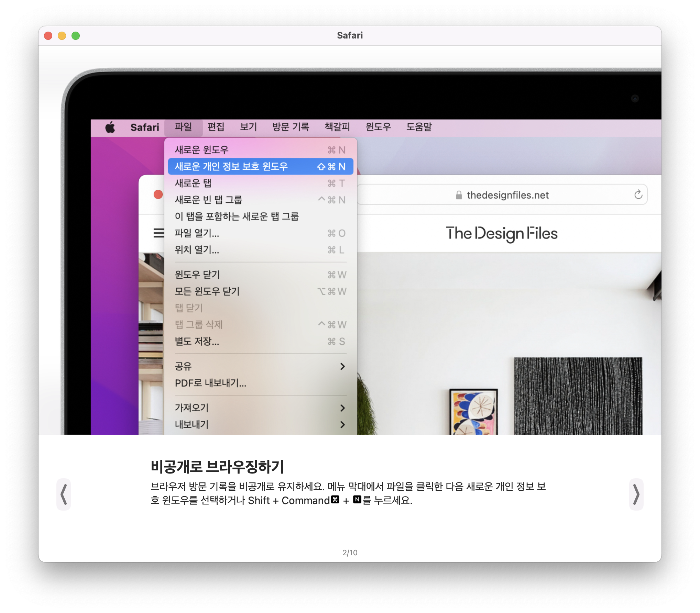Expand the 공유 submenu arrow

coord(342,366)
